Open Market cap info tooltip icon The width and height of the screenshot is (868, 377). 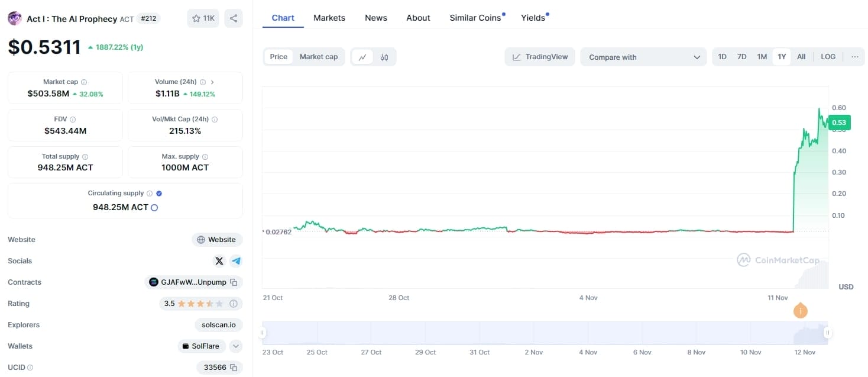click(84, 82)
